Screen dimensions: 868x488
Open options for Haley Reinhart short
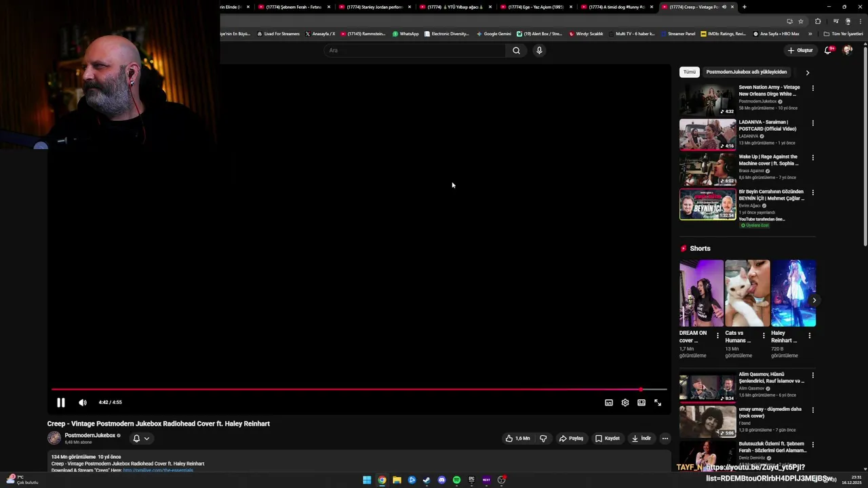click(x=809, y=335)
